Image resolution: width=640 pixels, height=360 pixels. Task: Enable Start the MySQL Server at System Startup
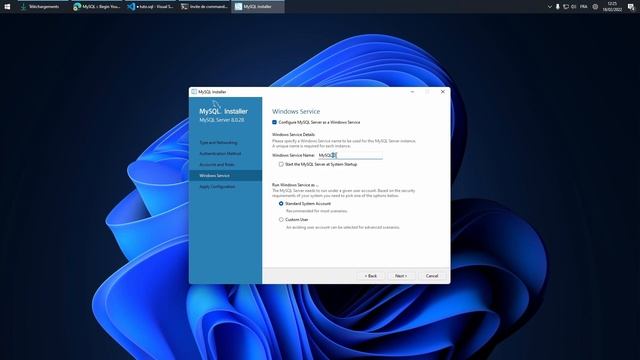(281, 164)
